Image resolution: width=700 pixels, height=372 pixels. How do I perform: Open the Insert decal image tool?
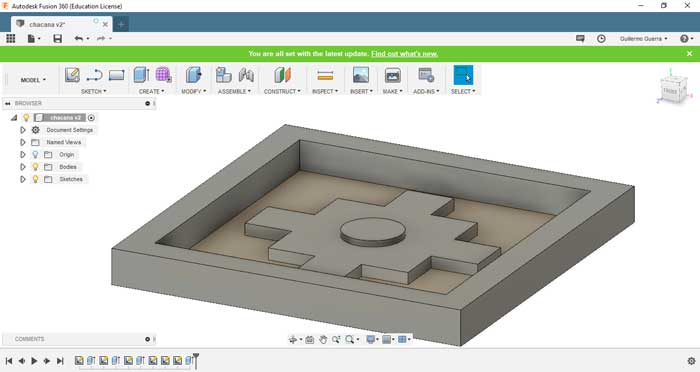coord(361,75)
